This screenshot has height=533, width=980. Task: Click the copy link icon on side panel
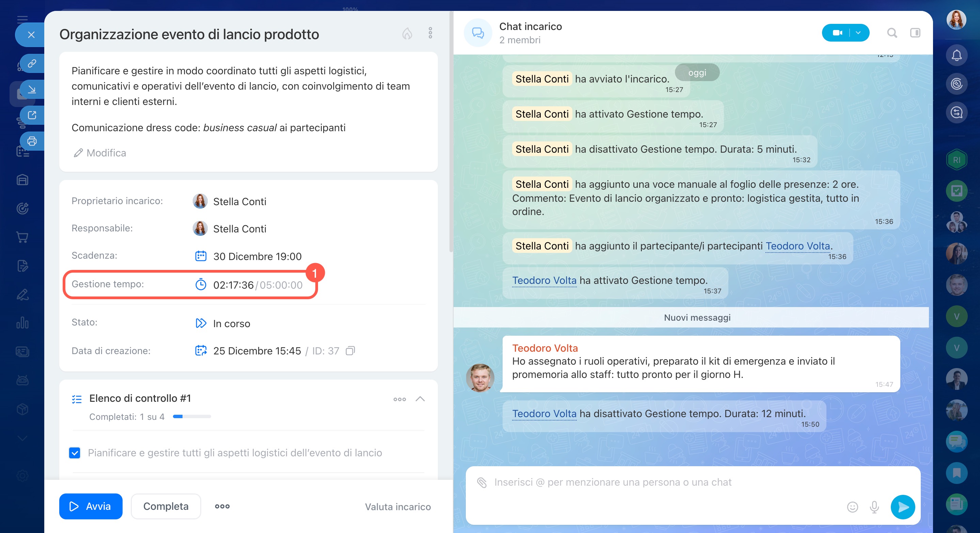click(32, 63)
